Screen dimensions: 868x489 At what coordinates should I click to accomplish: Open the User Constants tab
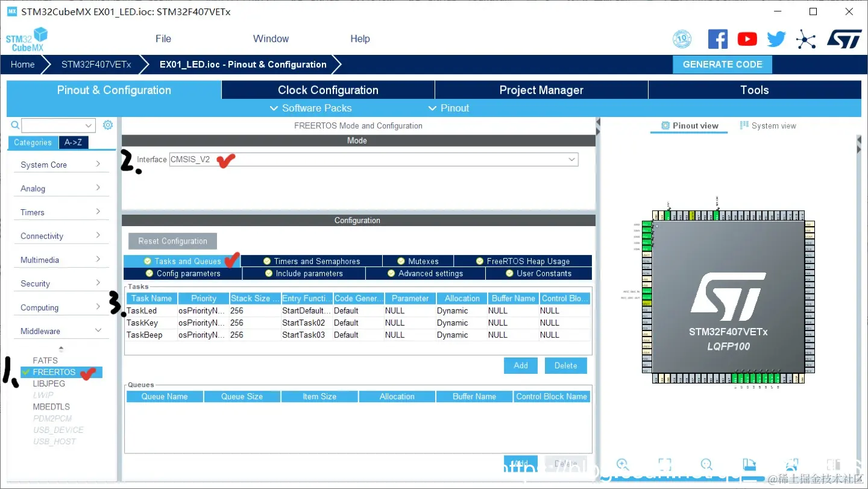539,273
